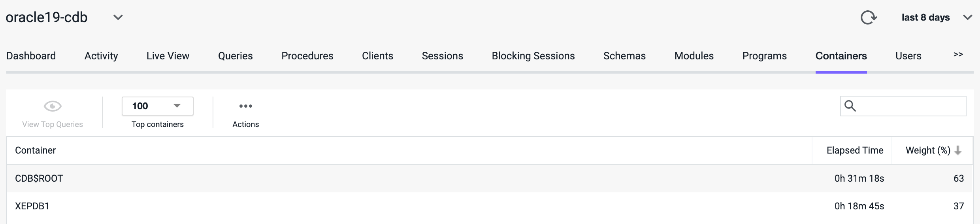Go to the Queries tab
980x224 pixels.
click(x=235, y=56)
